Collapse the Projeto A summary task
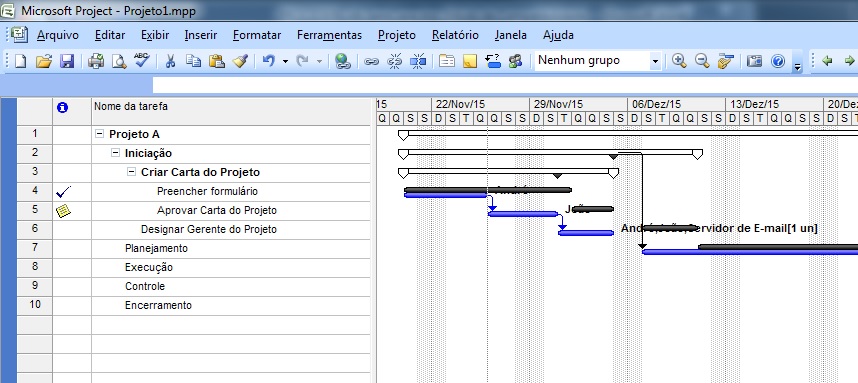858x383 pixels. (x=99, y=134)
